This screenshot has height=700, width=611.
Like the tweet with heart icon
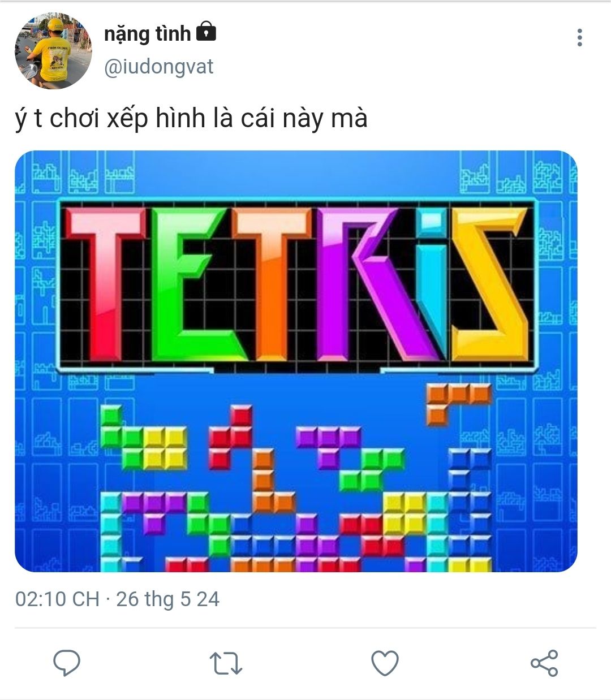coord(385,663)
